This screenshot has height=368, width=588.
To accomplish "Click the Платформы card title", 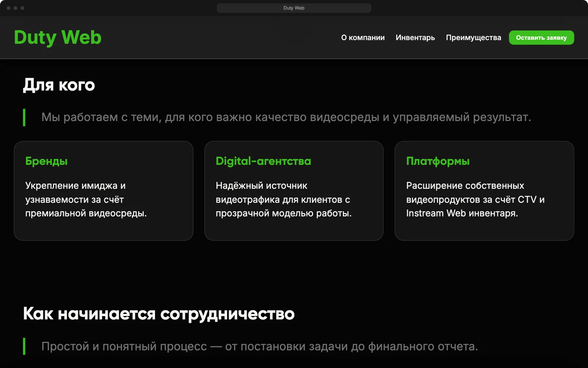I will tap(438, 161).
